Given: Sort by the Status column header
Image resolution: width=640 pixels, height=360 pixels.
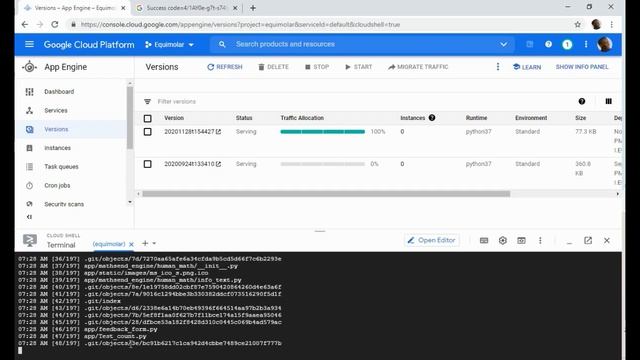Looking at the screenshot, I should point(244,118).
